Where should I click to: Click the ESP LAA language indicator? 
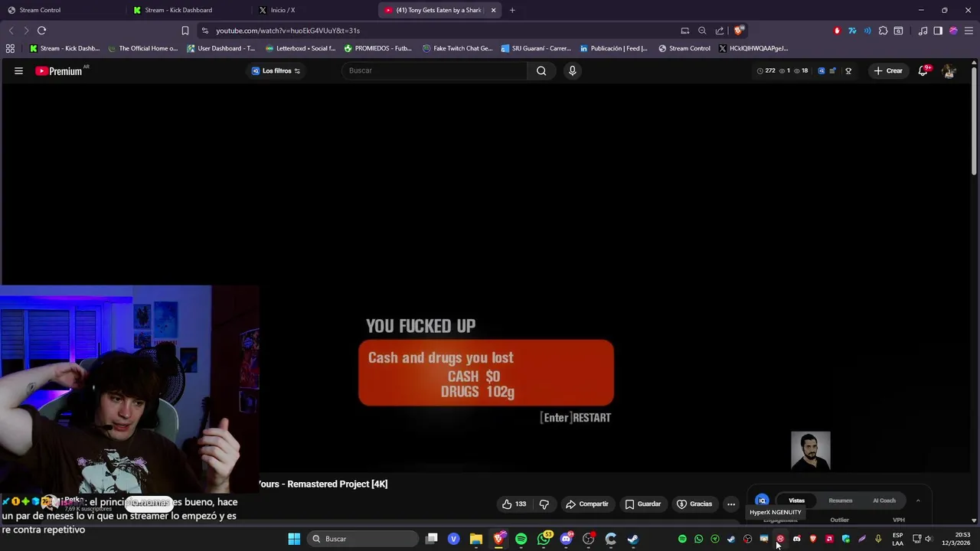click(897, 539)
